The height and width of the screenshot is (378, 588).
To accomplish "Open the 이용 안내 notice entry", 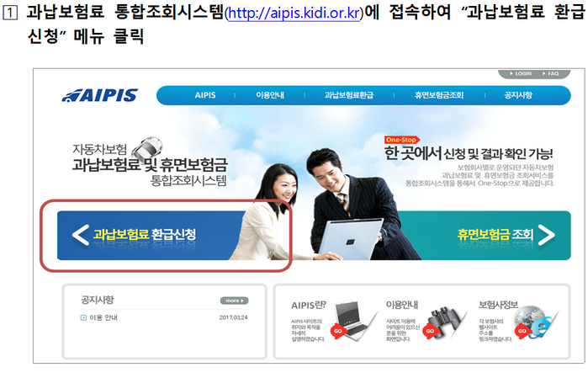I will pyautogui.click(x=103, y=317).
